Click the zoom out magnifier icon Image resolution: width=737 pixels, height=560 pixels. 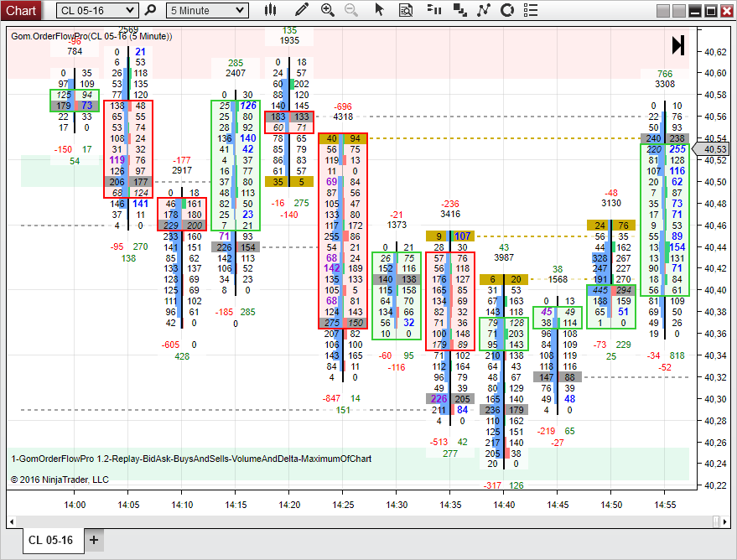coord(351,10)
